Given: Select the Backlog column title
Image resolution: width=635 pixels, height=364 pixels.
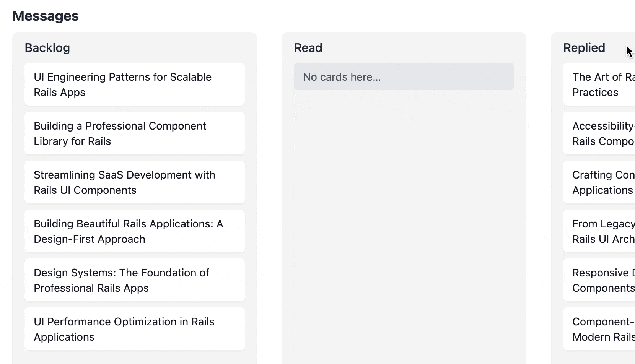Looking at the screenshot, I should click(x=47, y=48).
